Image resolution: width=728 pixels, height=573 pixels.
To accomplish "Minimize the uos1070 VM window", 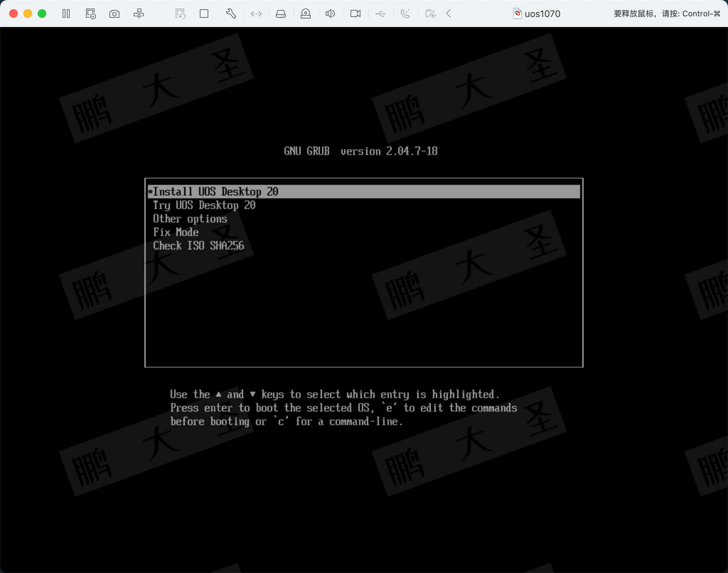I will pos(28,14).
